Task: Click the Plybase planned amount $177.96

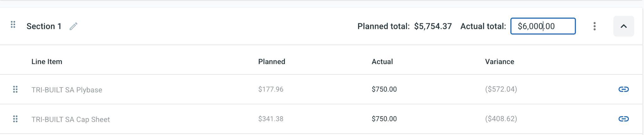Action: (x=271, y=89)
